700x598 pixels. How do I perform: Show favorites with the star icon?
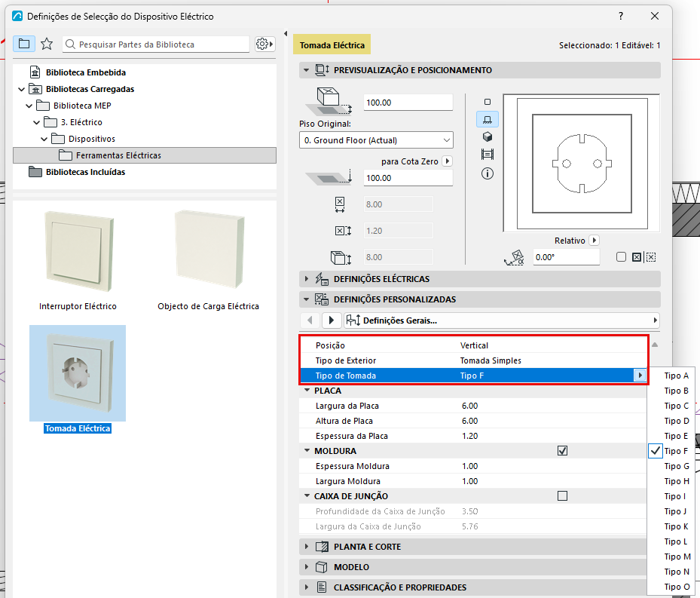pyautogui.click(x=47, y=44)
